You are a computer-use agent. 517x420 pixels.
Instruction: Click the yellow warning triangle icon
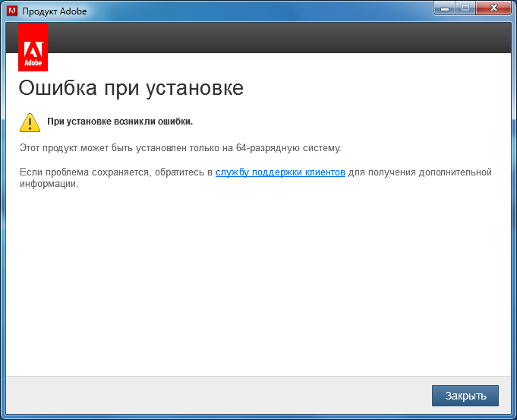(30, 123)
